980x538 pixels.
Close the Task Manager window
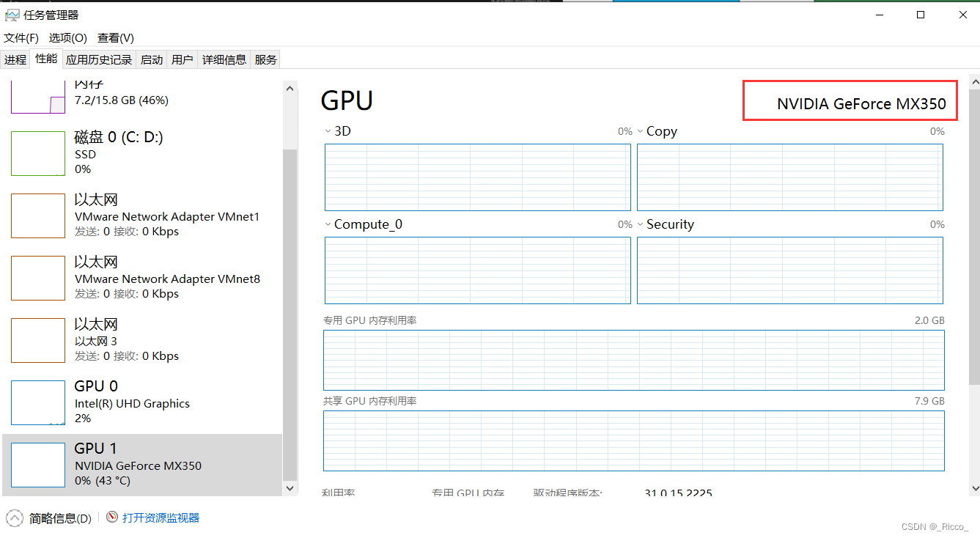[x=962, y=15]
